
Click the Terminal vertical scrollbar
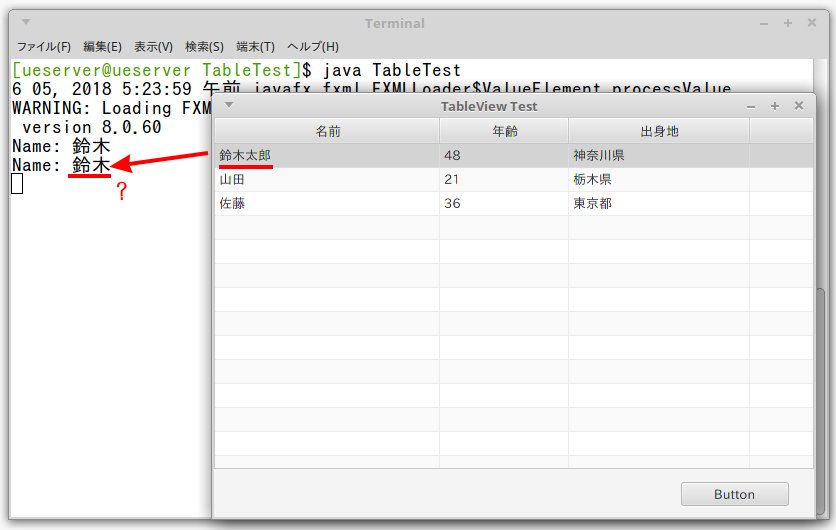(x=820, y=403)
